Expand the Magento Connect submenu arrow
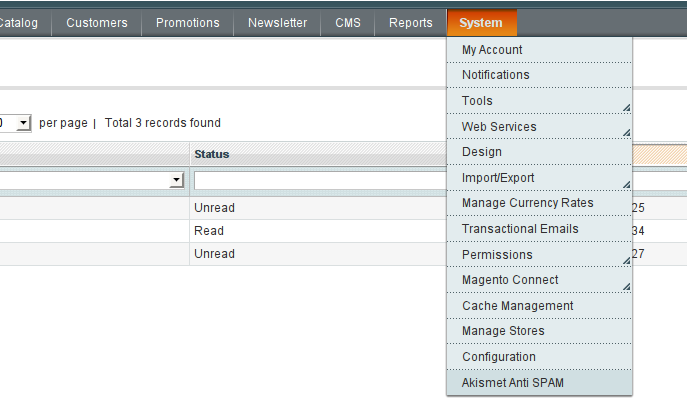 point(627,287)
